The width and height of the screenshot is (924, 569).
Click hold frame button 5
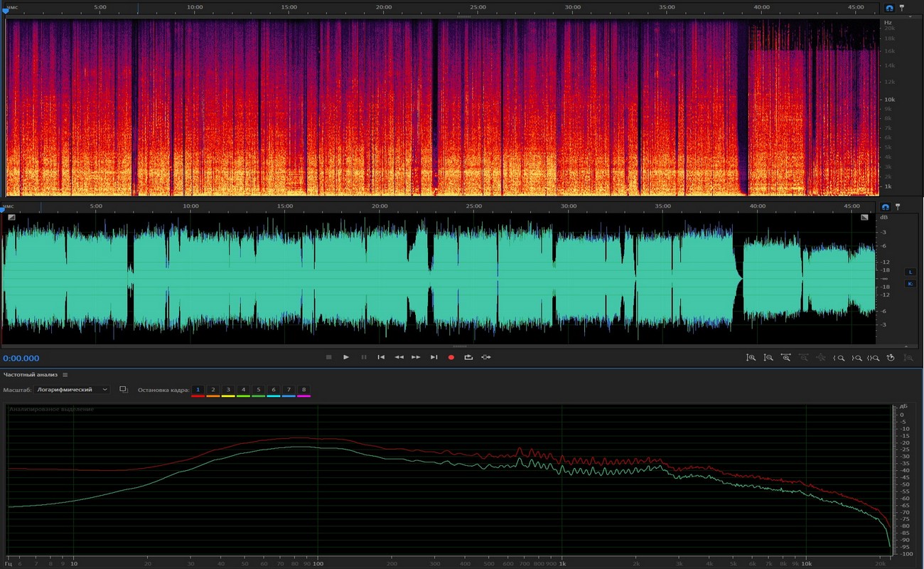pyautogui.click(x=258, y=390)
